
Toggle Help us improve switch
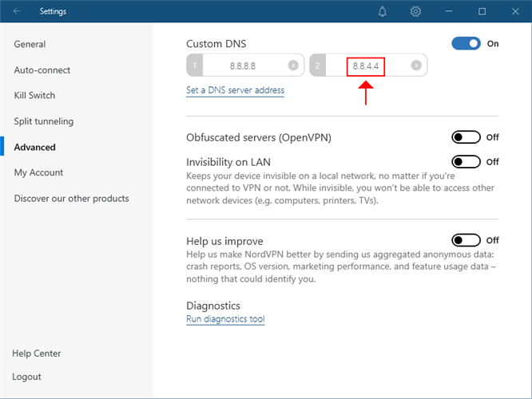coord(466,240)
